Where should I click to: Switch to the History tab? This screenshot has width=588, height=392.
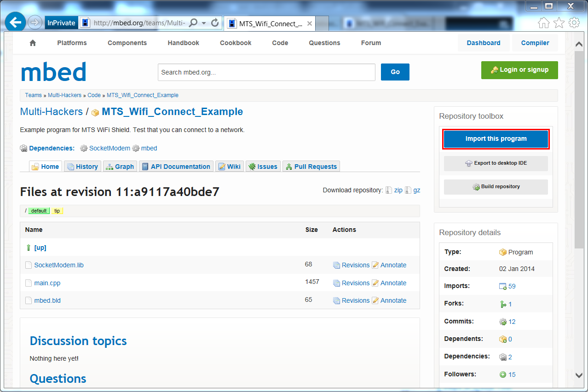pos(82,167)
